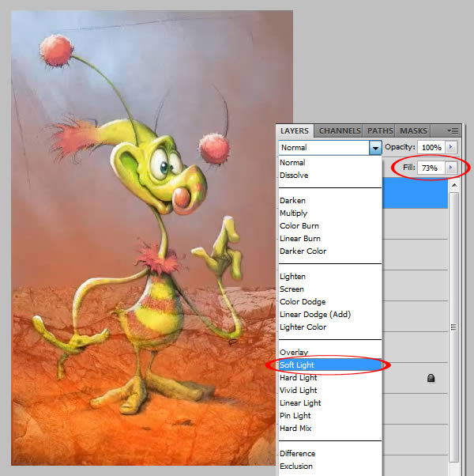Open the Layers panel options menu
Screen dimensions: 474x476
coord(453,130)
